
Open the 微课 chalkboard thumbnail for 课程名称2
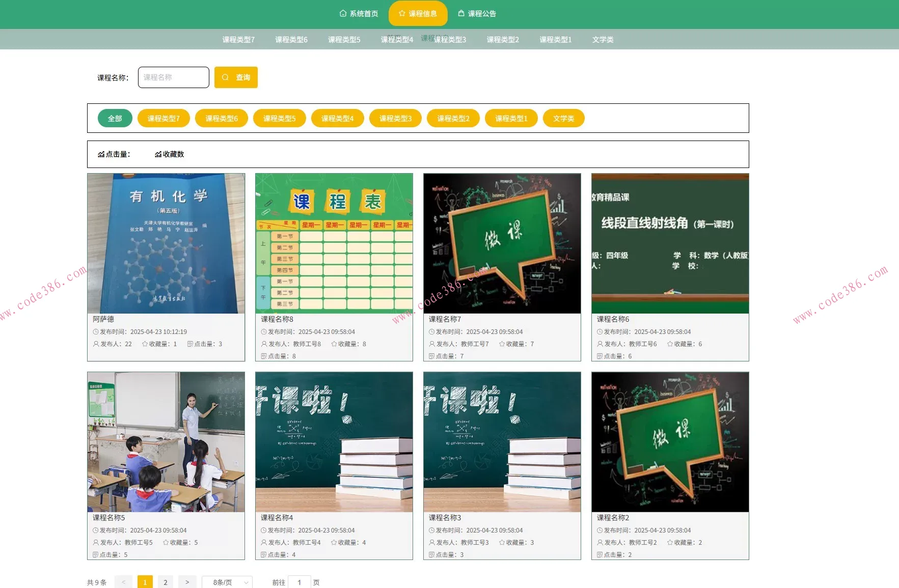tap(670, 442)
